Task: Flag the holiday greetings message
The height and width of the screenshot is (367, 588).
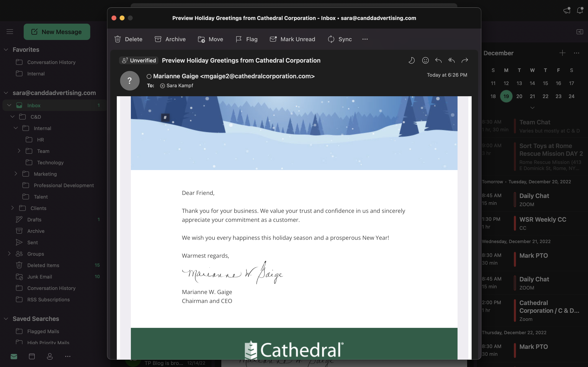Action: click(246, 39)
